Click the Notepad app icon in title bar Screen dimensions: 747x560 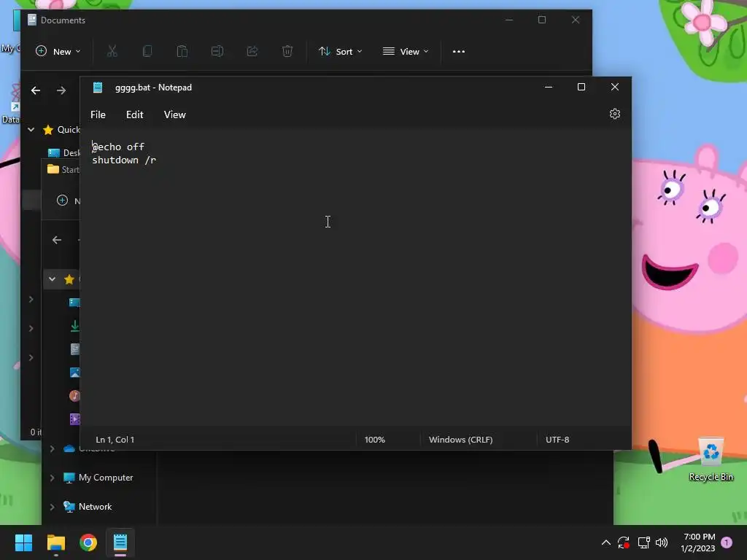tap(98, 87)
